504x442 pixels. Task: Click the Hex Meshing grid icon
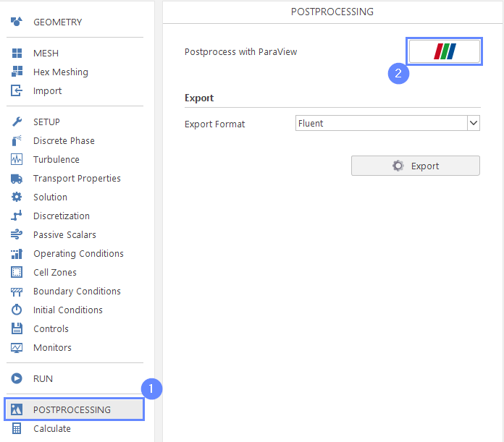[17, 72]
